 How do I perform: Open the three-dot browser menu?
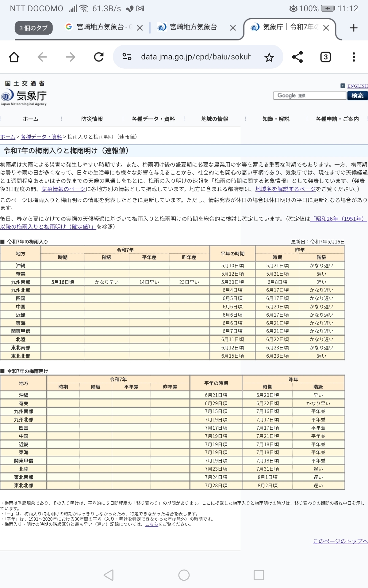click(354, 57)
